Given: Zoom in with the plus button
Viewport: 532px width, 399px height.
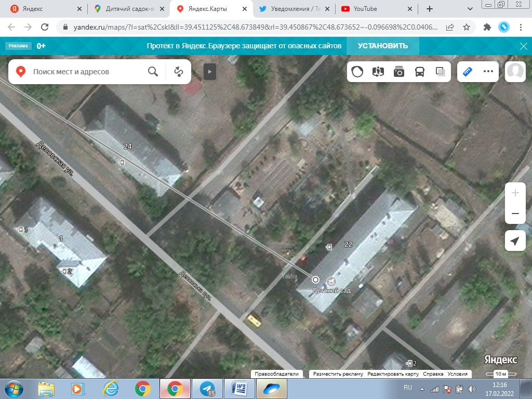Looking at the screenshot, I should (x=515, y=193).
